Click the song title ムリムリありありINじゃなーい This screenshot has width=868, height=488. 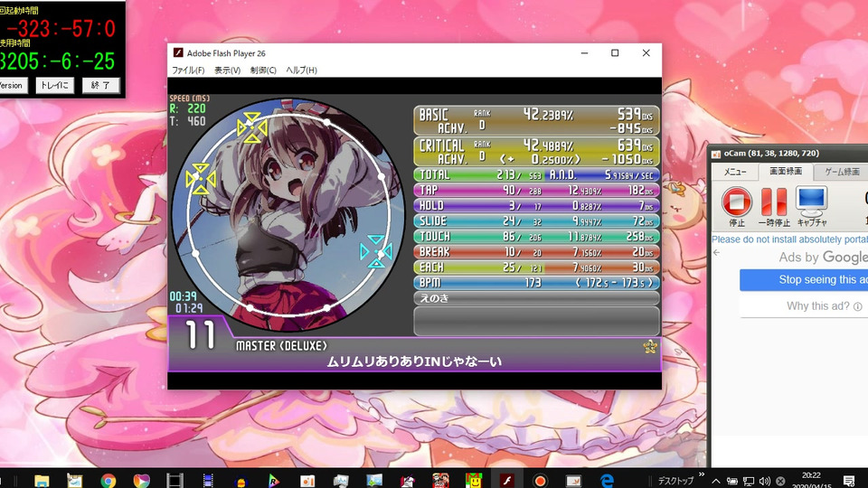pos(414,361)
